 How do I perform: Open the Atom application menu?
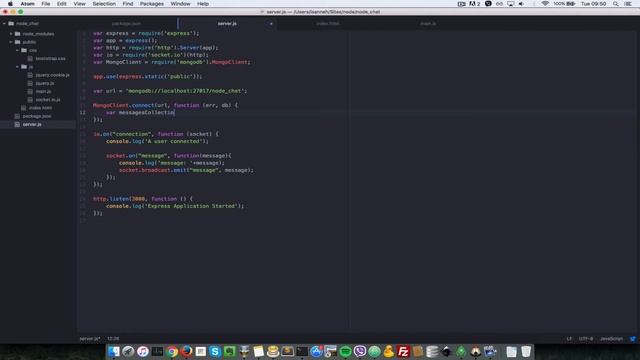[28, 4]
